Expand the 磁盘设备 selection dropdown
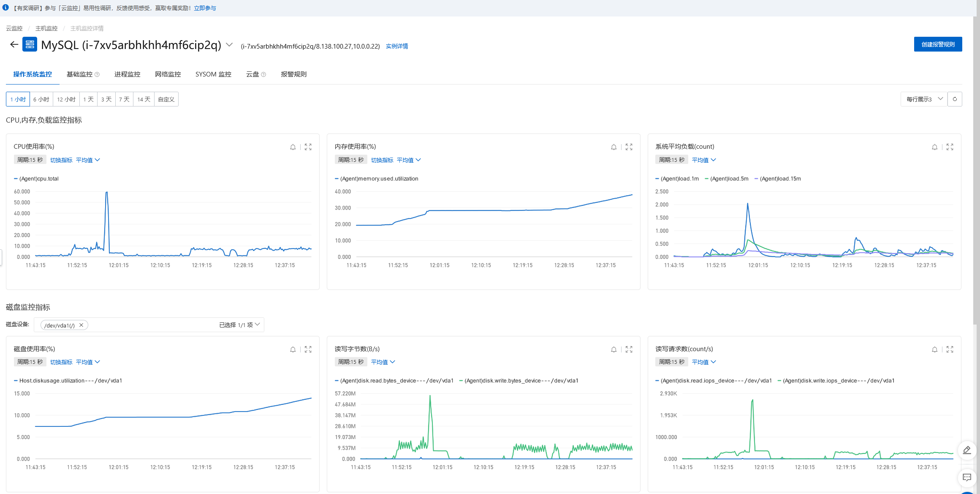The image size is (980, 494). click(x=257, y=325)
